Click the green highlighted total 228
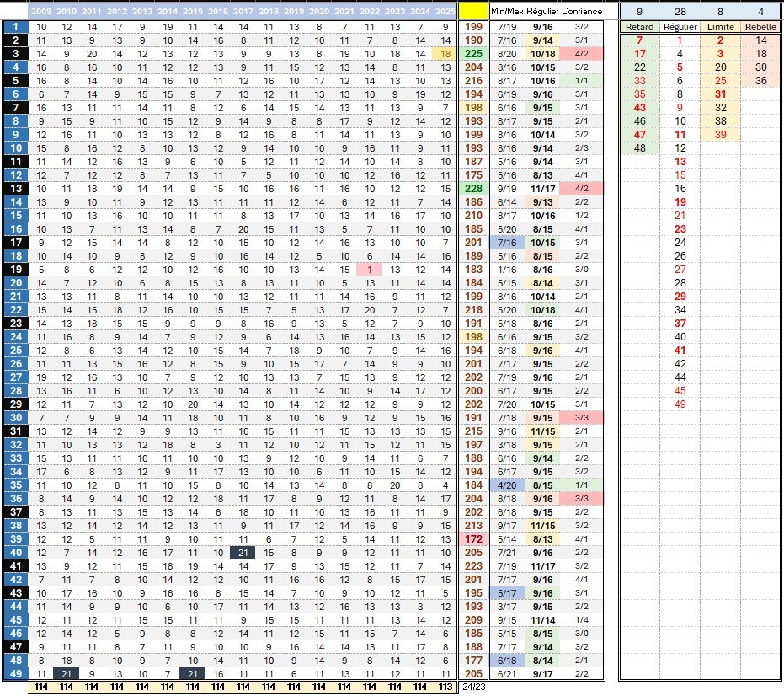Image resolution: width=784 pixels, height=696 pixels. tap(473, 189)
